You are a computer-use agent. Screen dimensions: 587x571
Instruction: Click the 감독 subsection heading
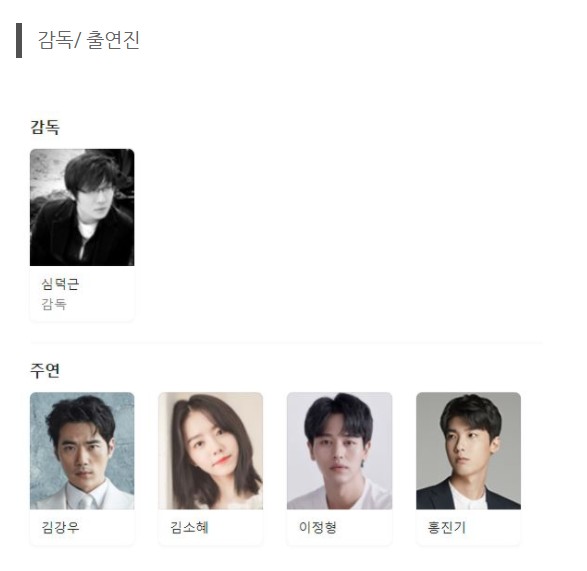[x=45, y=127]
